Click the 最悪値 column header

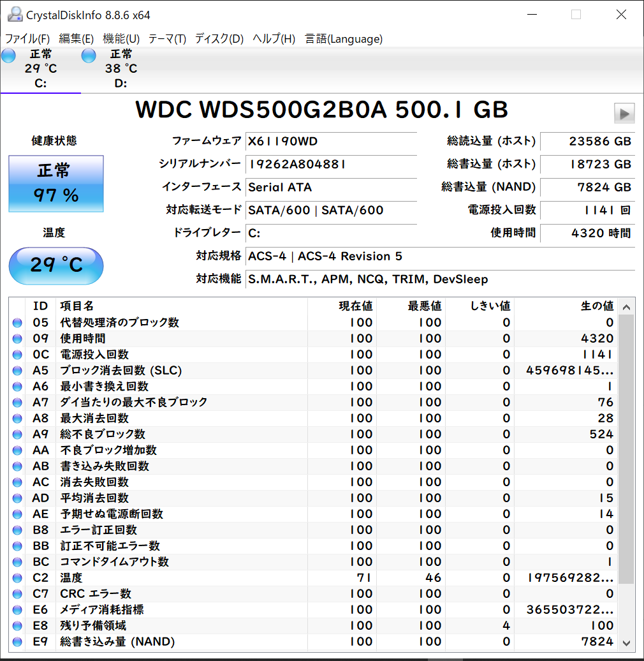tap(411, 306)
